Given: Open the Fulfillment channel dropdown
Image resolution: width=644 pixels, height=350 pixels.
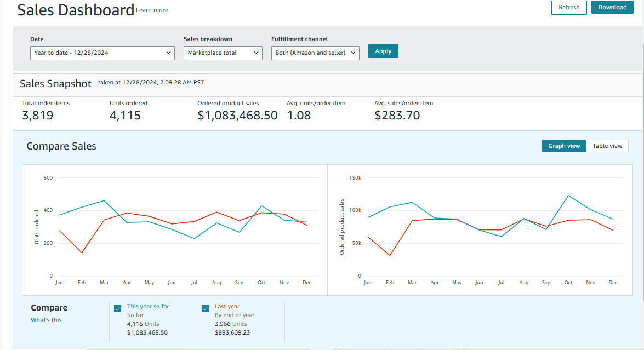Looking at the screenshot, I should pos(315,53).
